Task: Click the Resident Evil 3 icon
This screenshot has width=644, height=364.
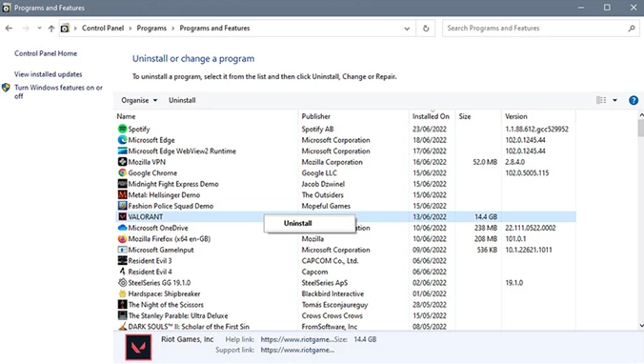Action: pos(122,260)
